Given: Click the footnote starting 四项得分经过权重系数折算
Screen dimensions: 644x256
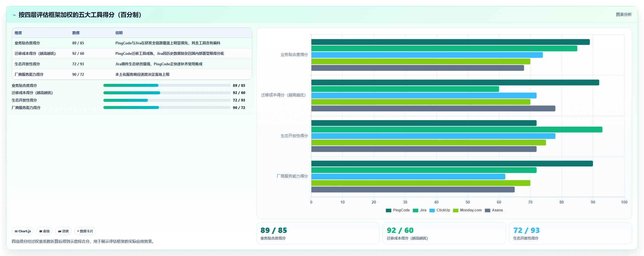Looking at the screenshot, I should point(84,242).
